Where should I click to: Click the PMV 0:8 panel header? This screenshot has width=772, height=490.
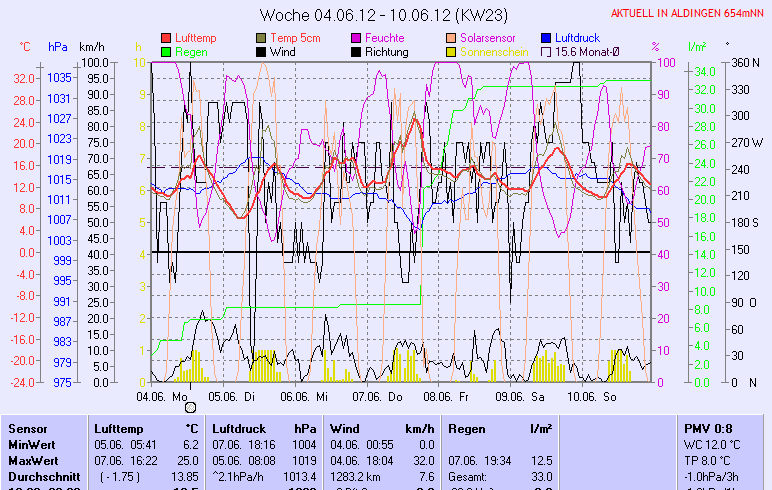707,428
